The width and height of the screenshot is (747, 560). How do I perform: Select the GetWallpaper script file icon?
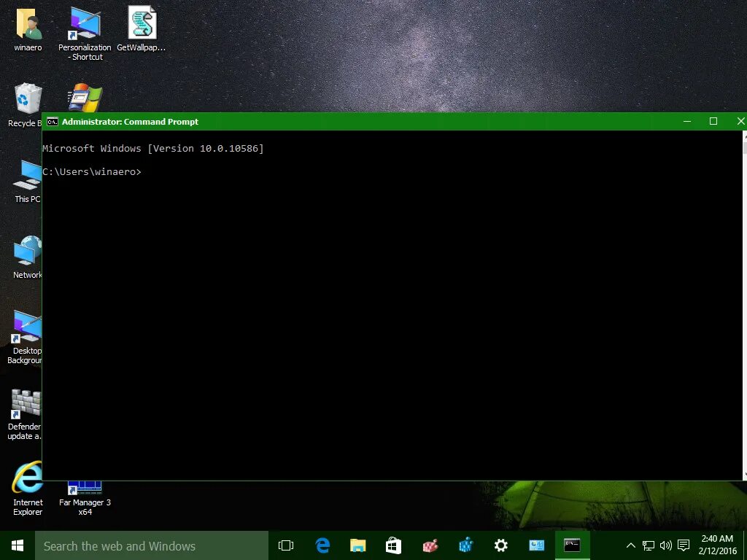tap(142, 23)
